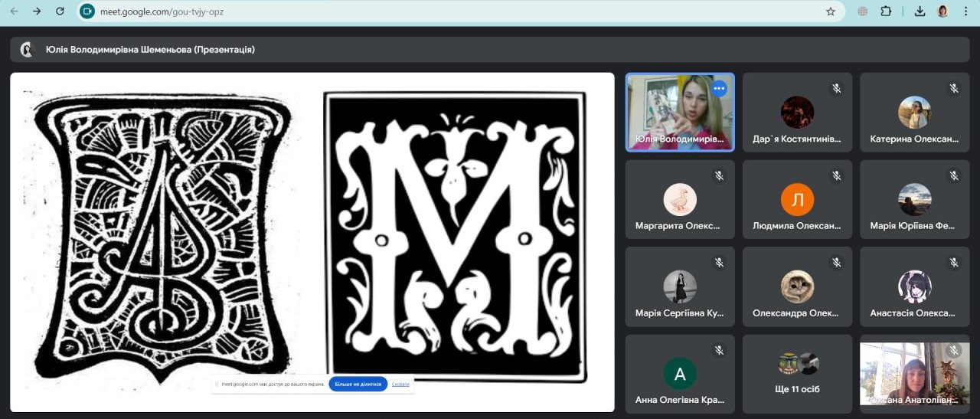This screenshot has width=980, height=419.
Task: Click Марія Юріївна's sunset avatar
Action: (x=914, y=200)
